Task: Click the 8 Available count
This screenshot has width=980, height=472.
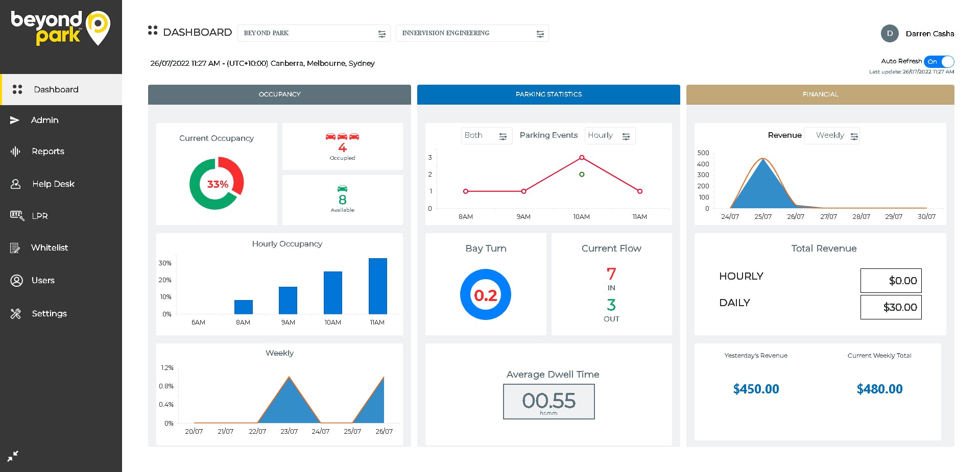Action: [342, 200]
